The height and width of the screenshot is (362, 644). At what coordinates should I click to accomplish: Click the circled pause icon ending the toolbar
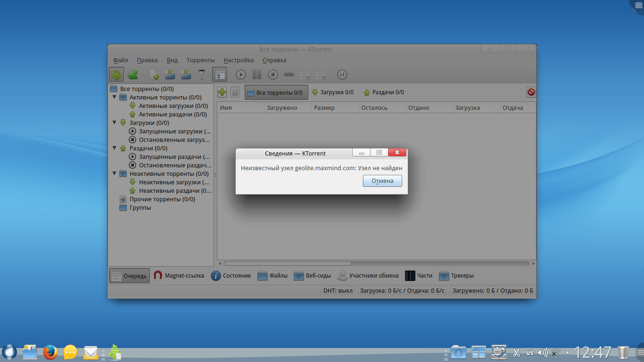tap(342, 74)
